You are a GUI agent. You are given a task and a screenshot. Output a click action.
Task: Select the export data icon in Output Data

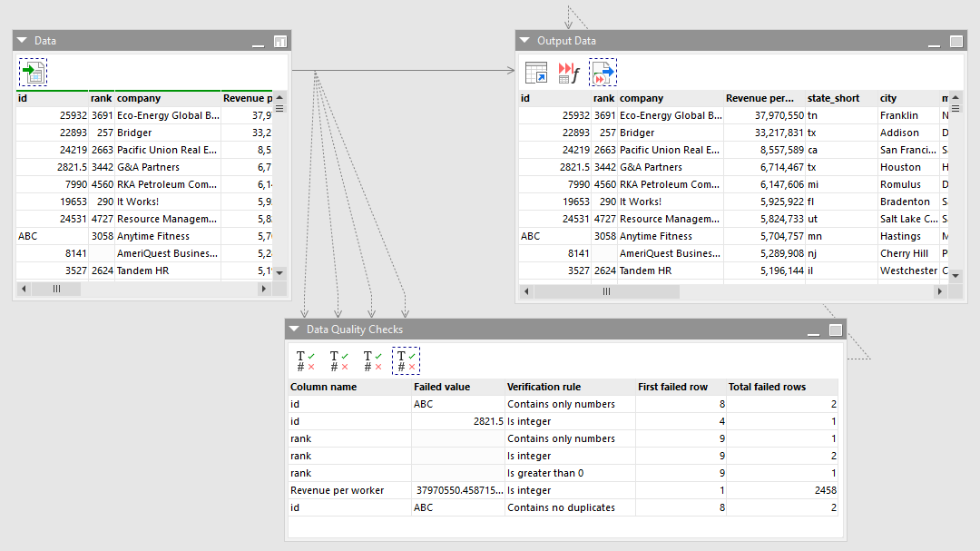point(603,73)
